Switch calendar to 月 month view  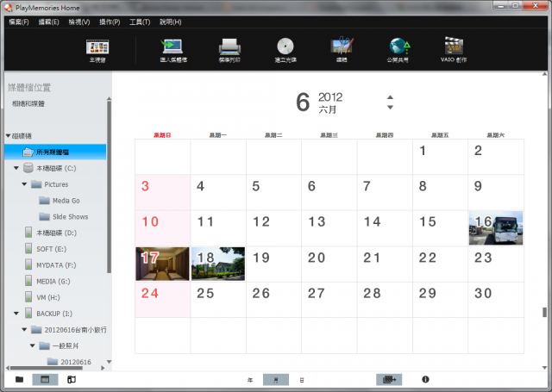pyautogui.click(x=276, y=380)
